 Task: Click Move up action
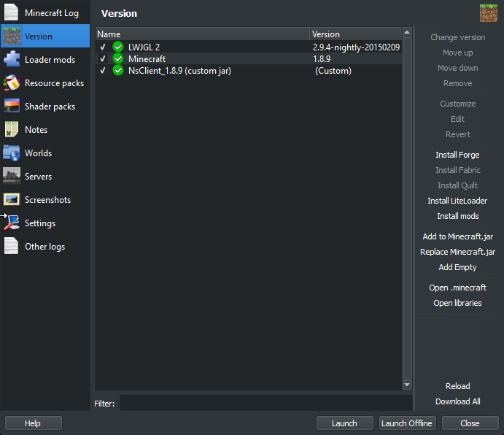point(457,53)
